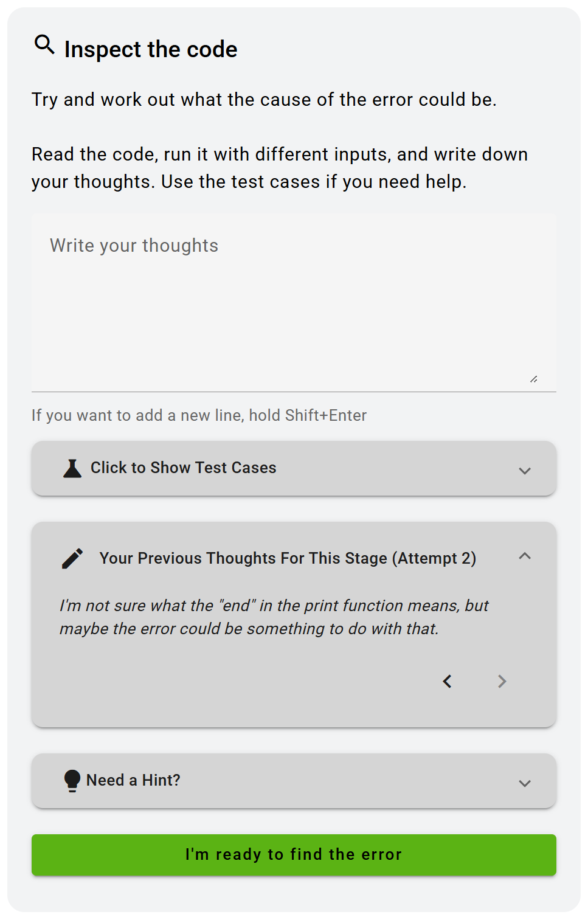Click the Shift+Enter new line helper text
The height and width of the screenshot is (920, 588).
coord(199,415)
